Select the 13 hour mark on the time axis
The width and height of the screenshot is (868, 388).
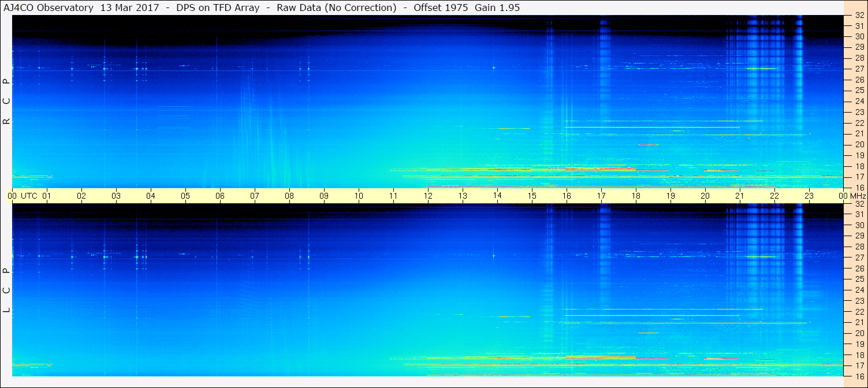coord(463,196)
